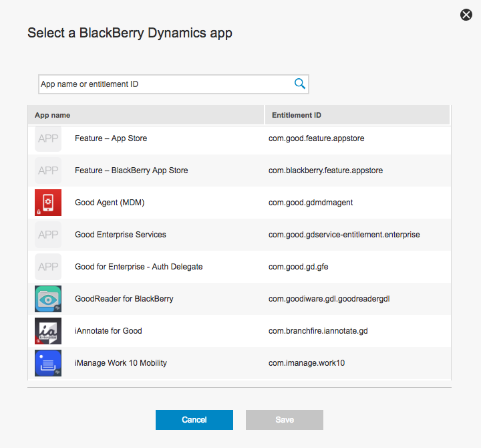
Task: Click the magnifying glass search icon
Action: 299,84
